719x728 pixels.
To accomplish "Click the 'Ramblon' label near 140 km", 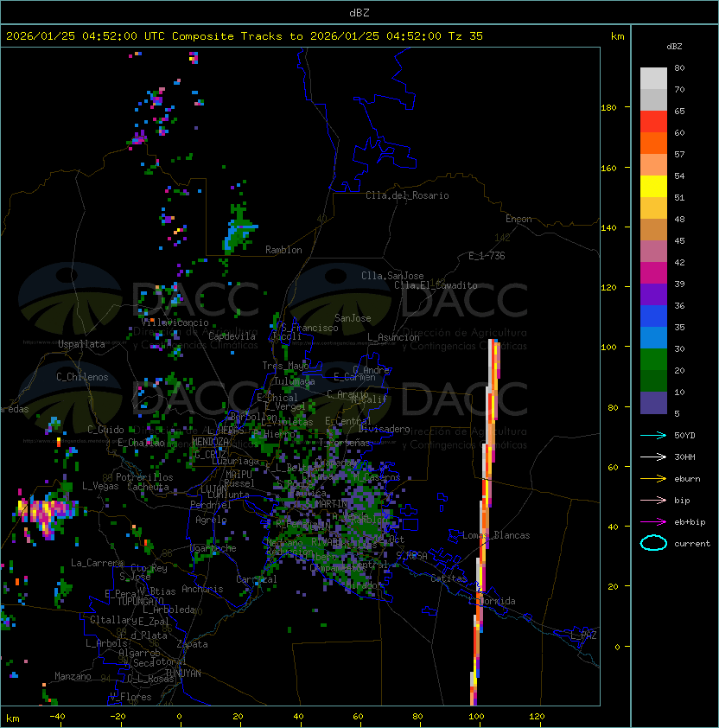I will (x=283, y=250).
